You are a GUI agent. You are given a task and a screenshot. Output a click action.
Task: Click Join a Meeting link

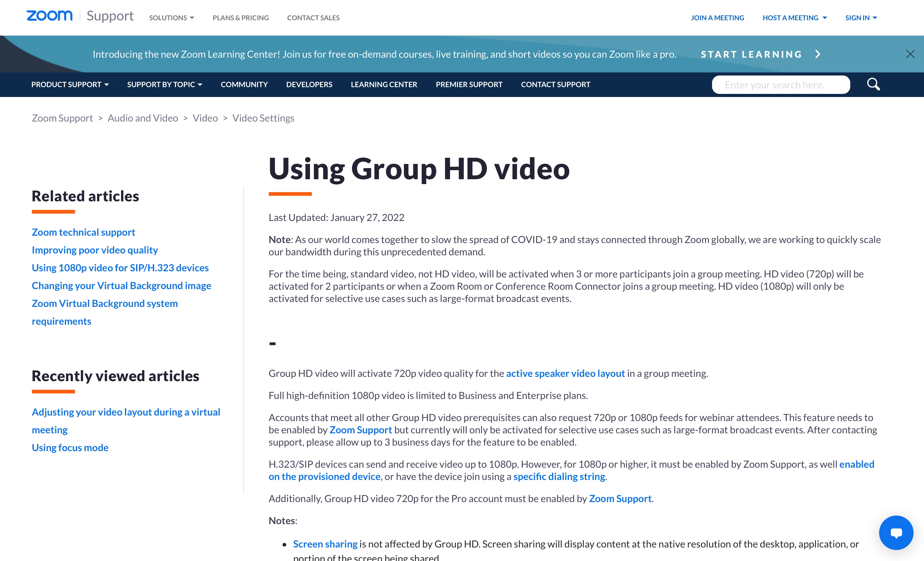tap(717, 17)
